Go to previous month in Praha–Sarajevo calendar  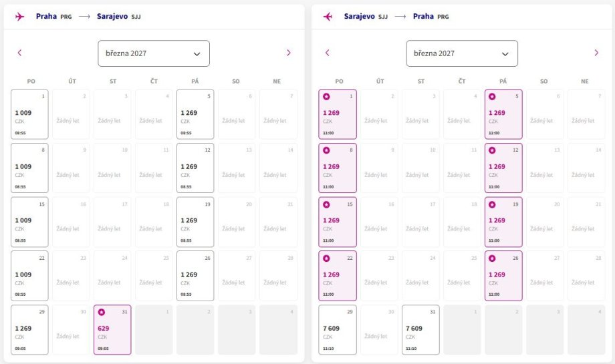pos(19,53)
